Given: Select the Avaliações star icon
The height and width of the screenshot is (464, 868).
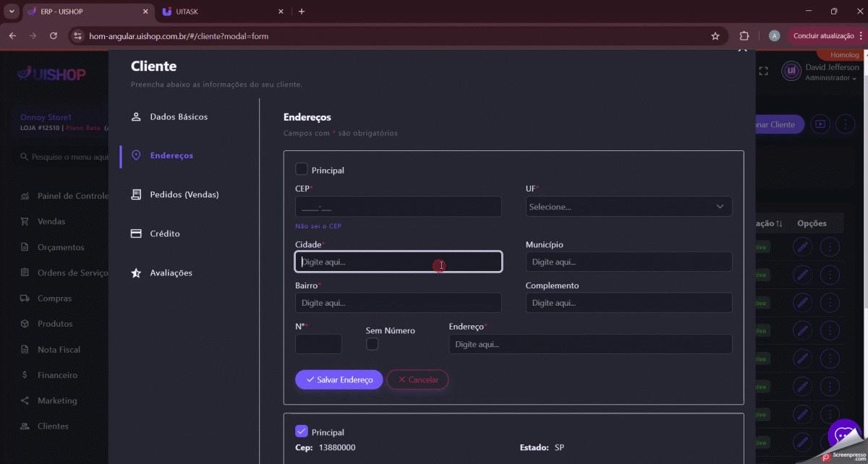Looking at the screenshot, I should (136, 273).
